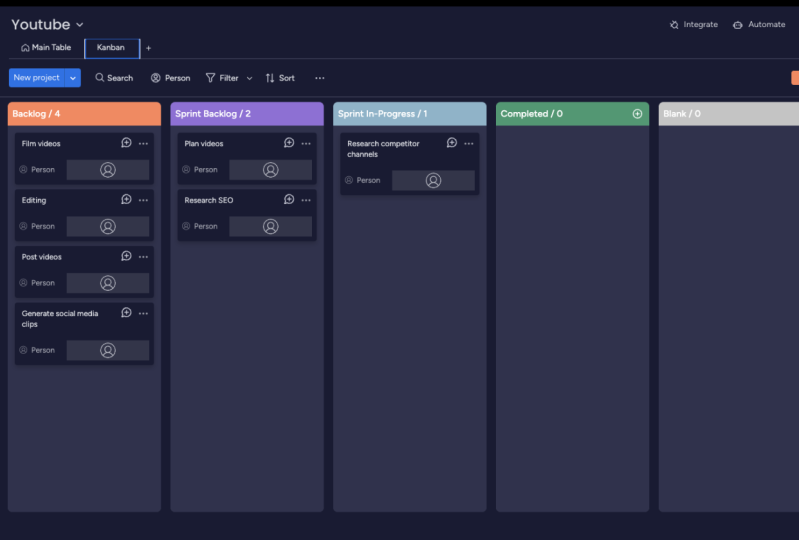Select the Backlog column header
The width and height of the screenshot is (799, 540).
(x=84, y=114)
